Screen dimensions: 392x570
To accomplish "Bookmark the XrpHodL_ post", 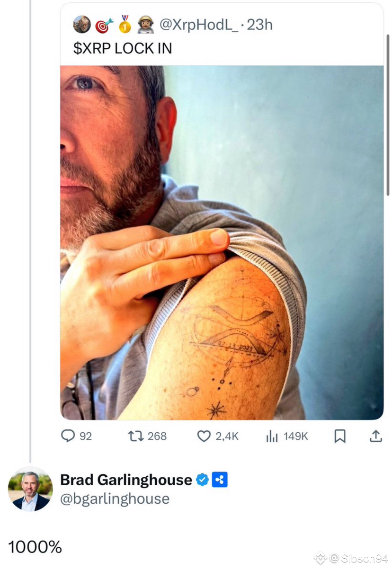I will [x=339, y=436].
